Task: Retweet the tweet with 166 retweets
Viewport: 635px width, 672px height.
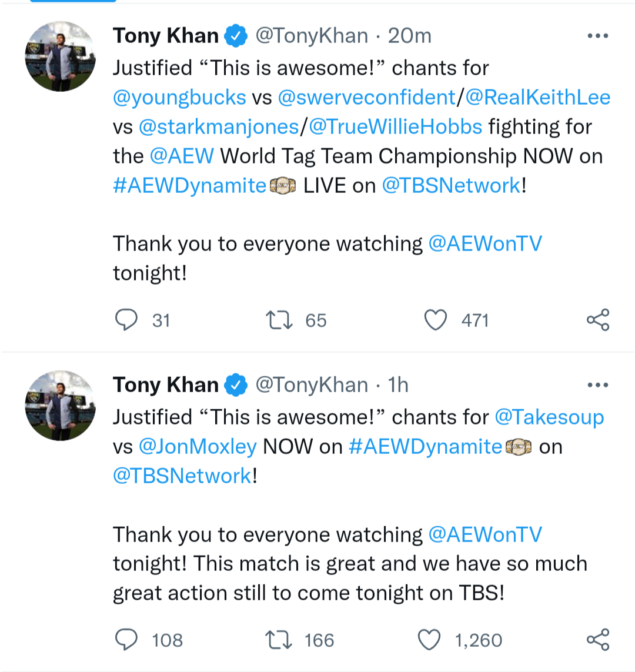Action: (x=279, y=640)
